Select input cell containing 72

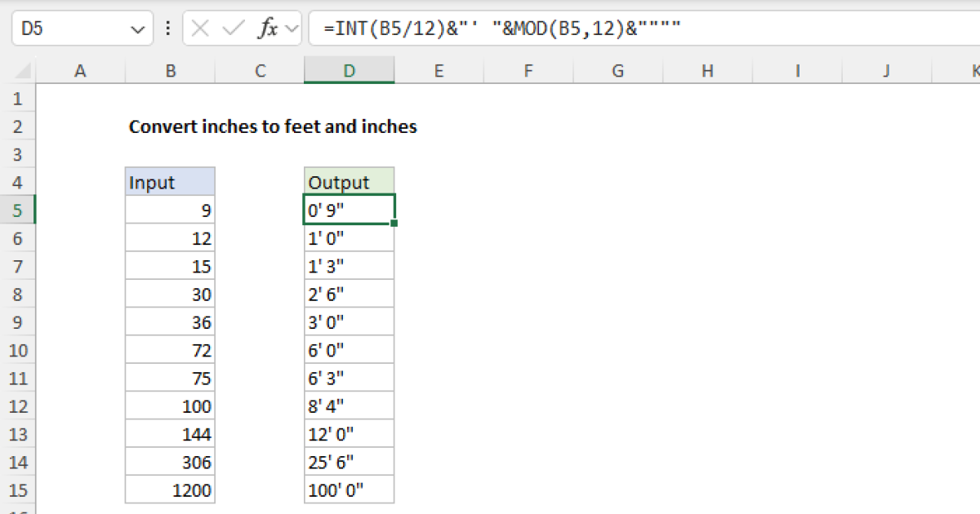pyautogui.click(x=170, y=350)
